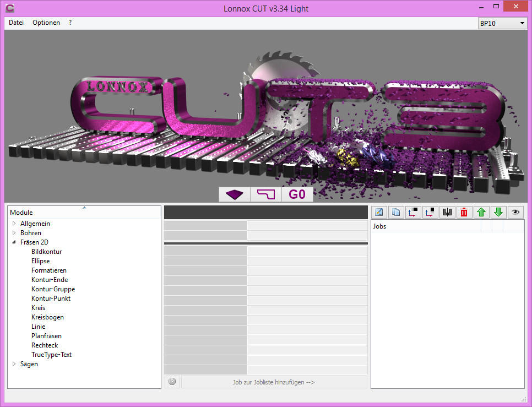Viewport: 532px width, 407px height.
Task: Click the copy job icon
Action: tap(396, 213)
